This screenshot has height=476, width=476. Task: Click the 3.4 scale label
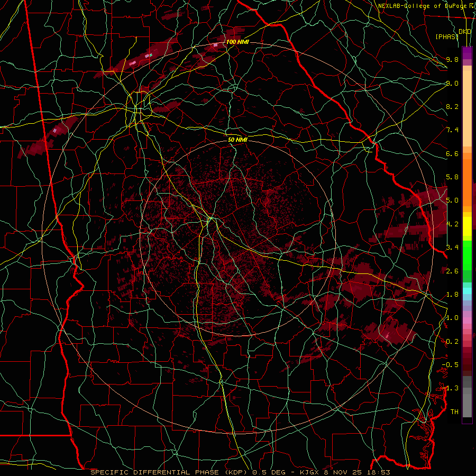[452, 248]
